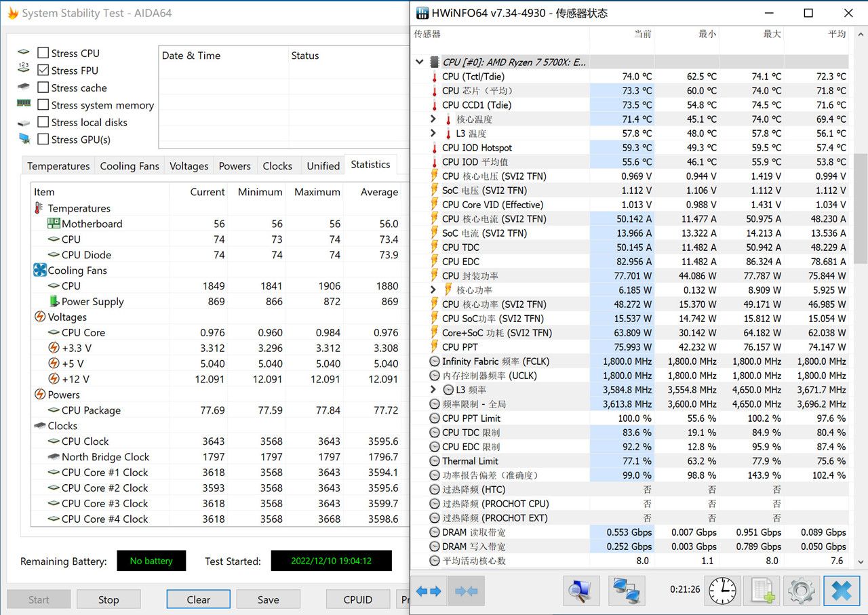Image resolution: width=868 pixels, height=615 pixels.
Task: Select the 平均活动核心数 row
Action: [x=630, y=561]
